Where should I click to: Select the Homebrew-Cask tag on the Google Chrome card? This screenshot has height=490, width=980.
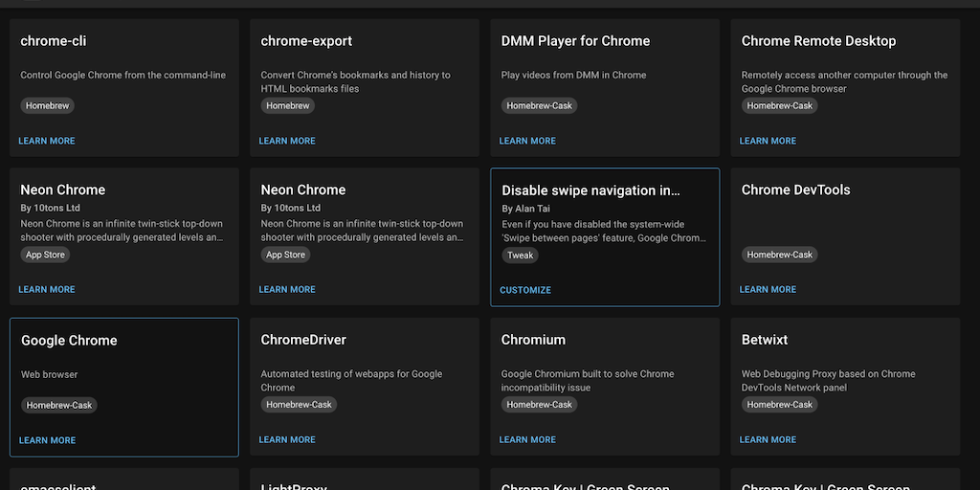[x=59, y=406]
